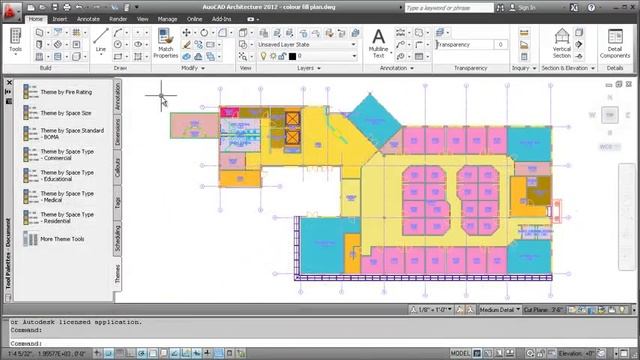640x360 pixels.
Task: Toggle Ortho Mode in the status bar
Action: click(x=131, y=353)
